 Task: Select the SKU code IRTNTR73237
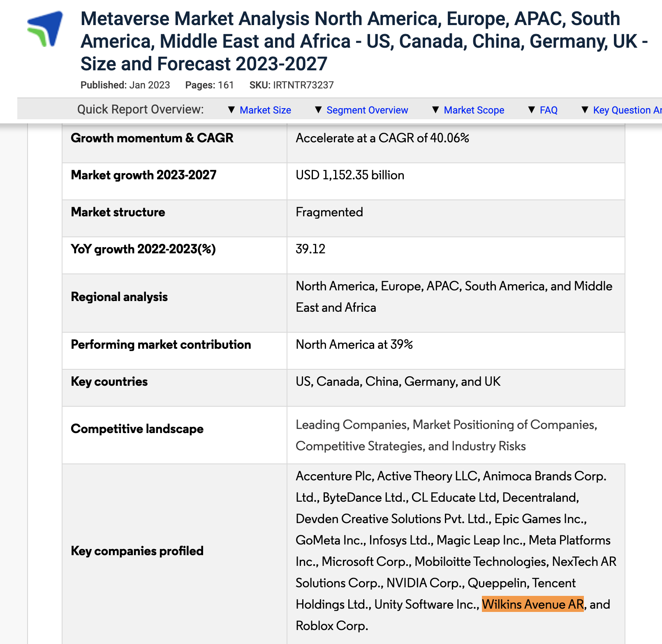(x=303, y=85)
